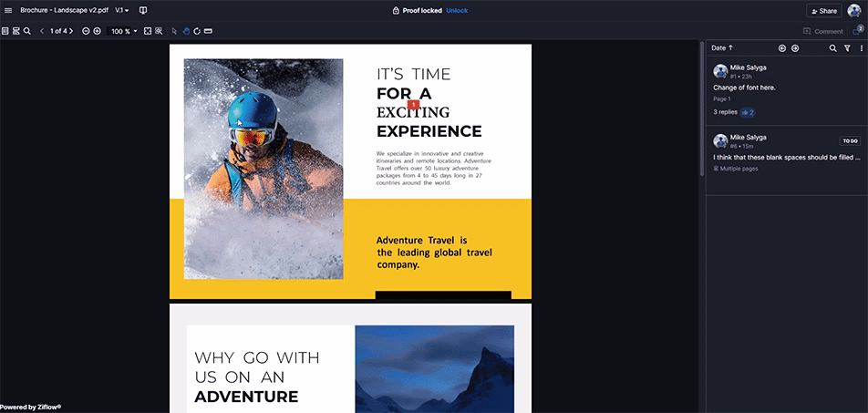Select the arrow pointer tool
Image resolution: width=868 pixels, height=413 pixels.
click(174, 31)
